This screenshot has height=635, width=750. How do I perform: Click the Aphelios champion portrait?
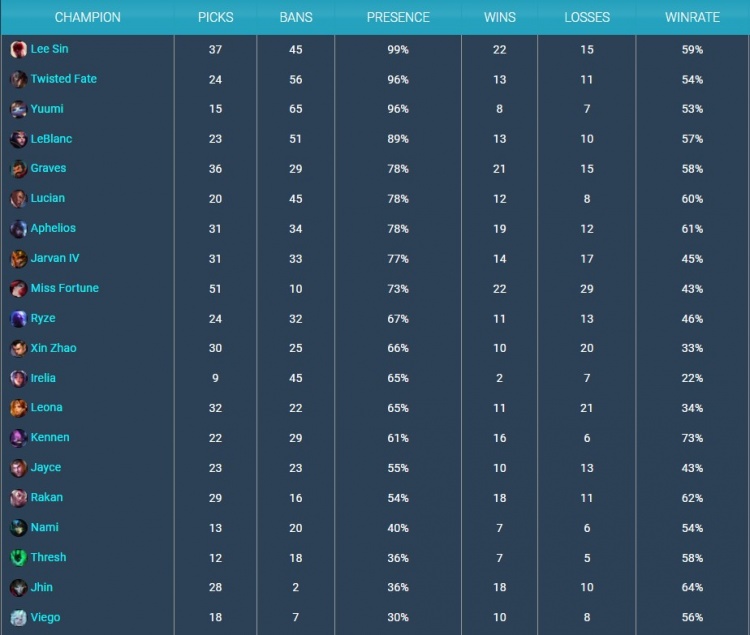pyautogui.click(x=18, y=229)
